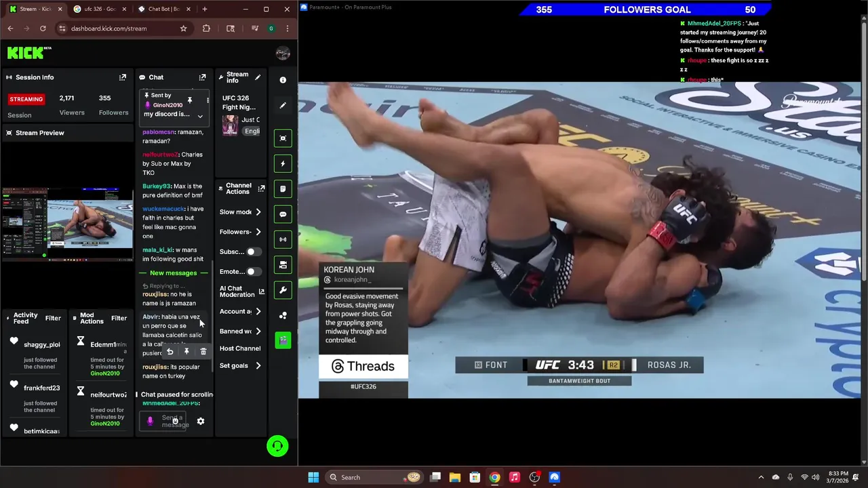Open the pinned message three-dot menu
Screen dimensions: 868x488
[x=208, y=100]
